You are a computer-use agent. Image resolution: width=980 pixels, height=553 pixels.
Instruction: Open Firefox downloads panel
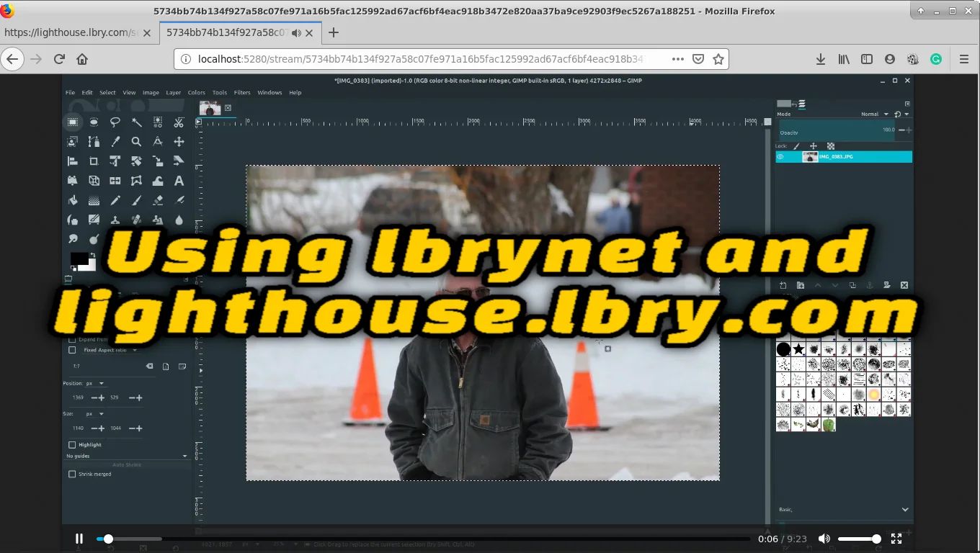(x=820, y=59)
